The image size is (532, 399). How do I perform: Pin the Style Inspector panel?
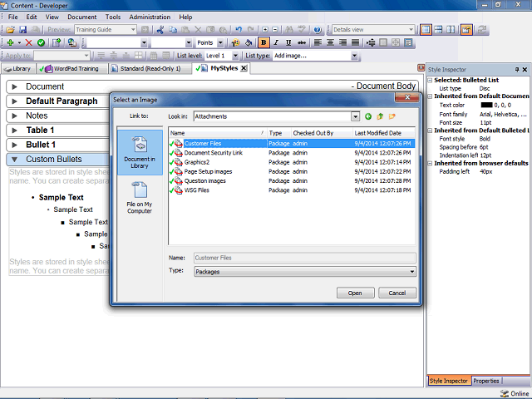point(517,70)
